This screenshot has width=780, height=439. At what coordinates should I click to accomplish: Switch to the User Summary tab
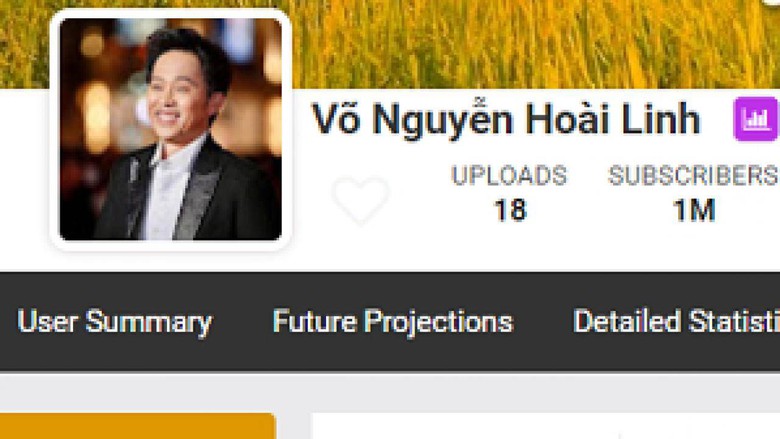pyautogui.click(x=114, y=322)
